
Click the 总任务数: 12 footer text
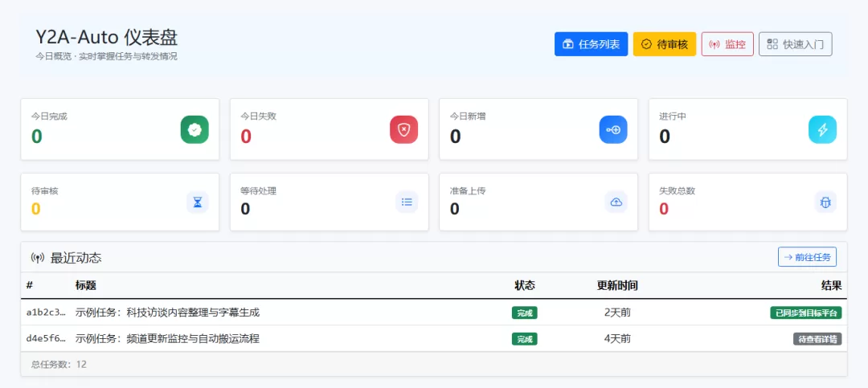[59, 364]
